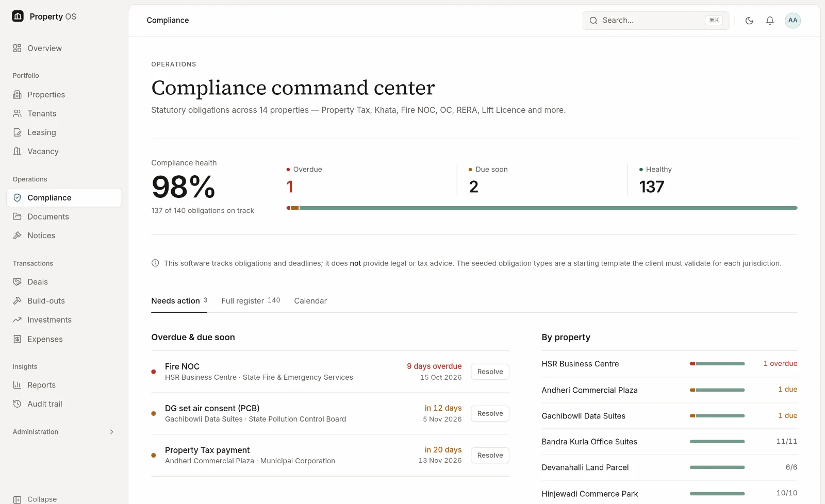Viewport: 825px width, 504px height.
Task: Click 'in 20 days' due text
Action: (443, 450)
